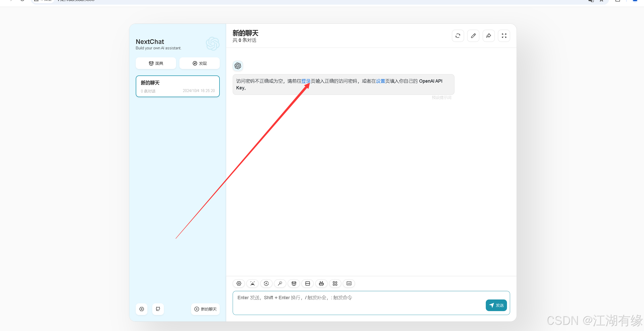Open quick prompts magic wand icon
This screenshot has width=644, height=331.
[280, 283]
